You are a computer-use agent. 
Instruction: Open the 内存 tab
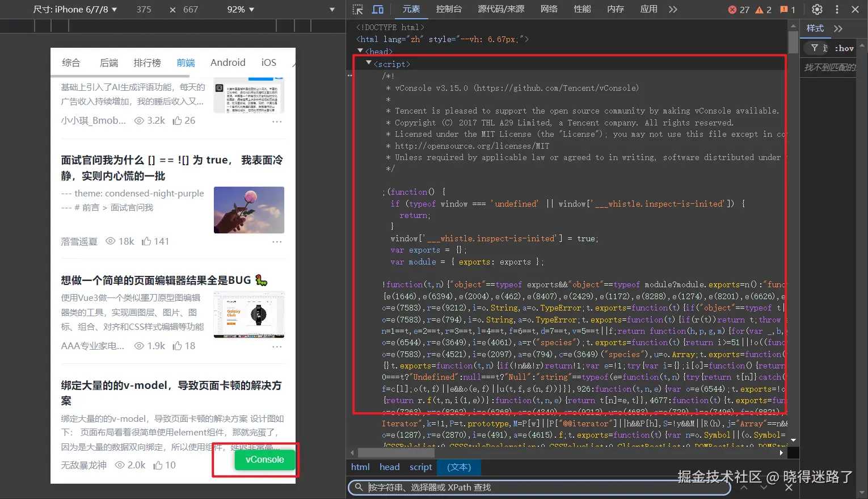[616, 9]
